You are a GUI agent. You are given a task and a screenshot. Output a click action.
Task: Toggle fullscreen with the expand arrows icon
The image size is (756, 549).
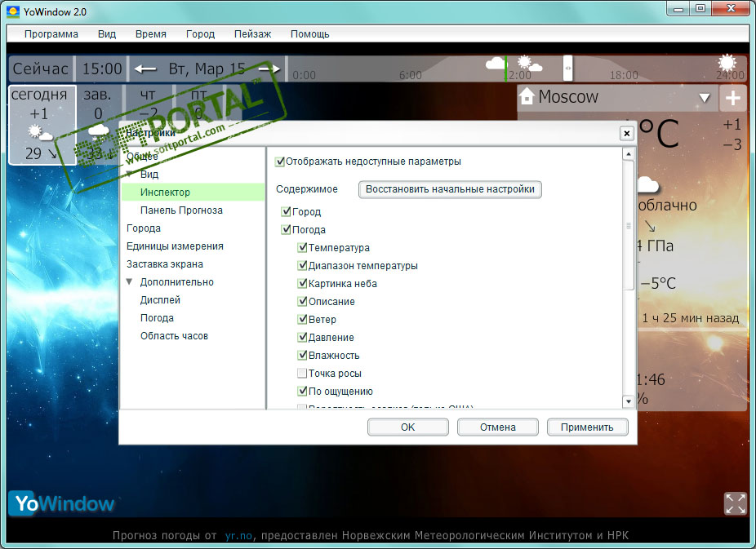click(x=736, y=504)
